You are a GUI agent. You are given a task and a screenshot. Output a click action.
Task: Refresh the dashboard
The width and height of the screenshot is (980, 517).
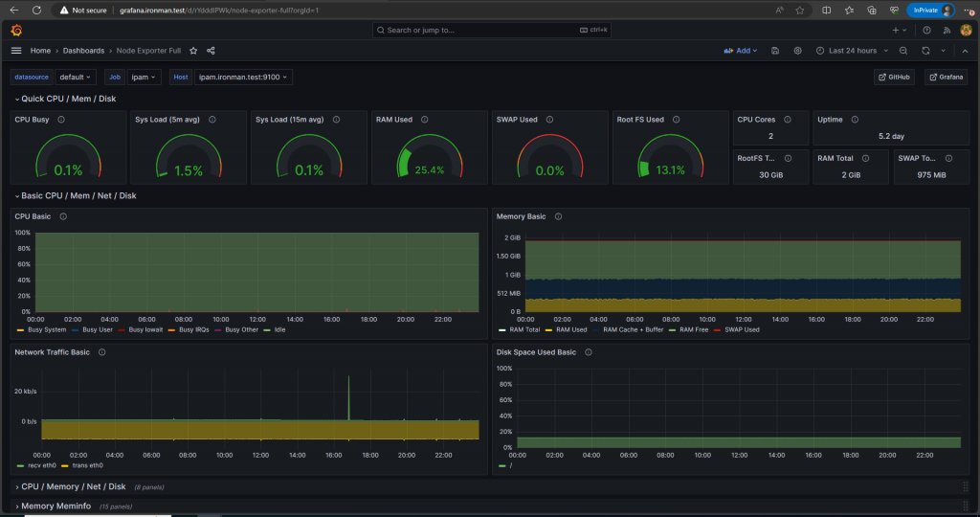pos(925,51)
